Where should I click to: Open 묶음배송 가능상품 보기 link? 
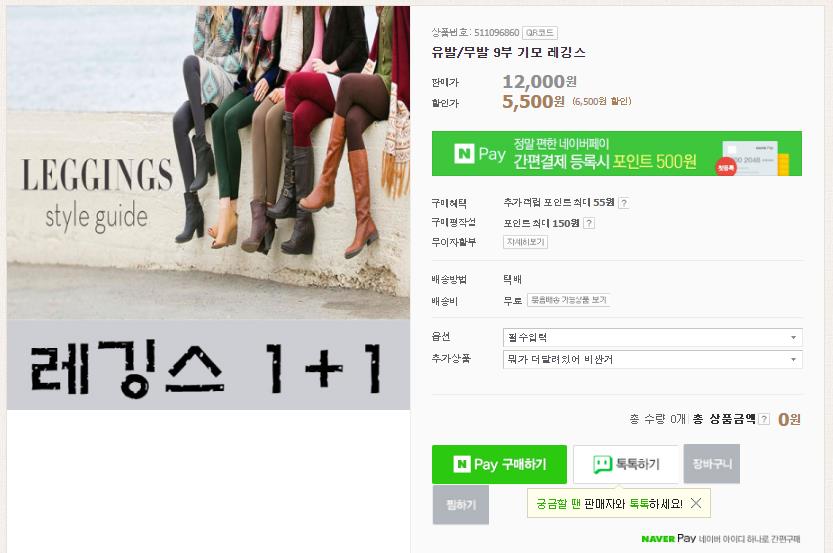tap(568, 300)
